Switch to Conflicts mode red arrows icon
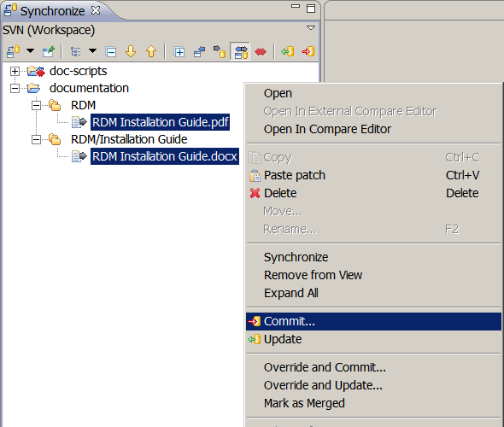 coord(261,51)
